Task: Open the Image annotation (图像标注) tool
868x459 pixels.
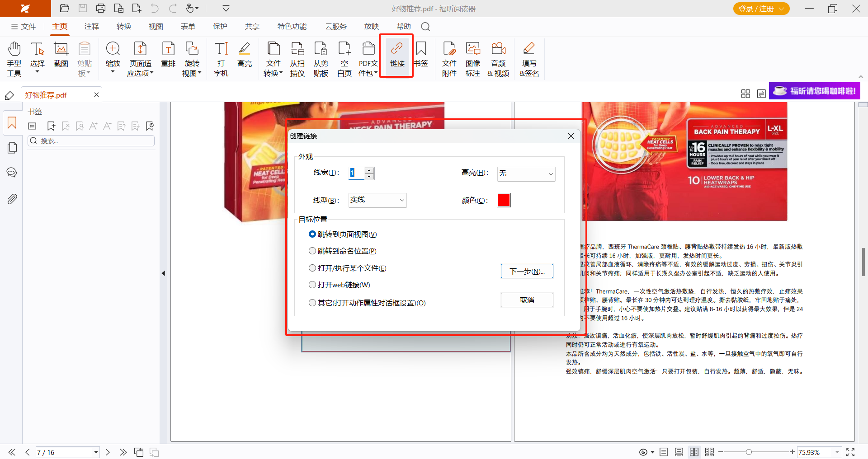Action: coord(473,59)
